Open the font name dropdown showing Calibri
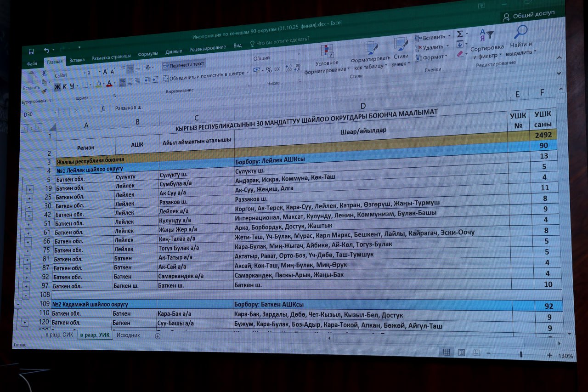This screenshot has width=588, height=392. [68, 74]
